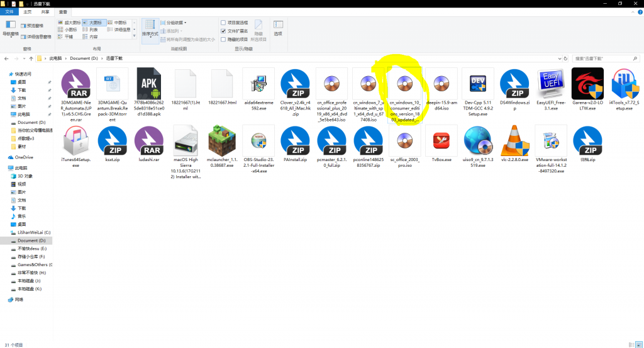
Task: Switch layout to 列表 list view
Action: pyautogui.click(x=91, y=30)
